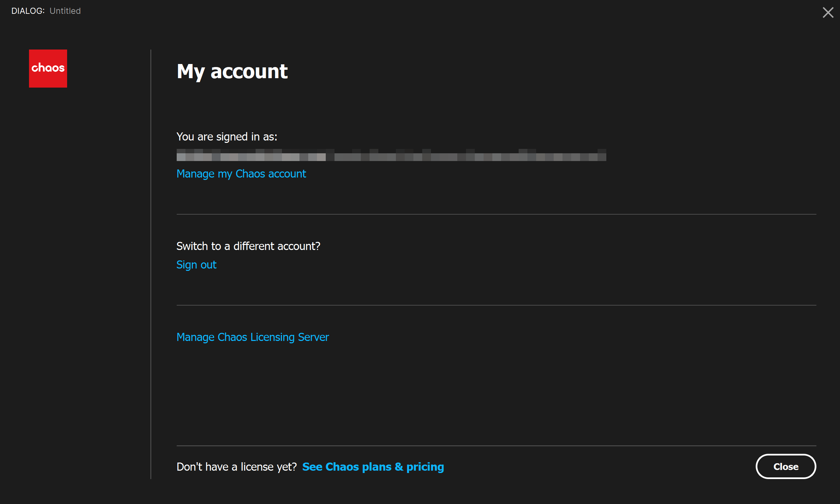This screenshot has height=504, width=840.
Task: Click the 'Switch to a different account?' text
Action: point(248,246)
